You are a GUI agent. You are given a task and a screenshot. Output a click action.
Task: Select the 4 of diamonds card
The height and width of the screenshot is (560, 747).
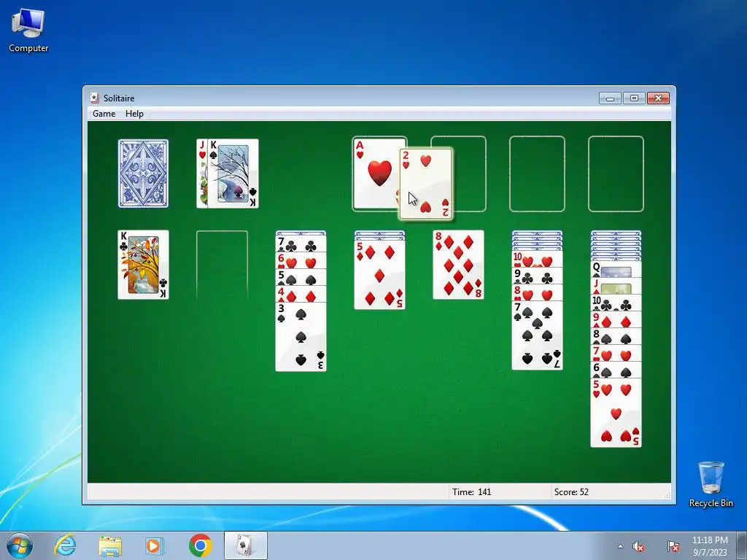click(x=301, y=294)
